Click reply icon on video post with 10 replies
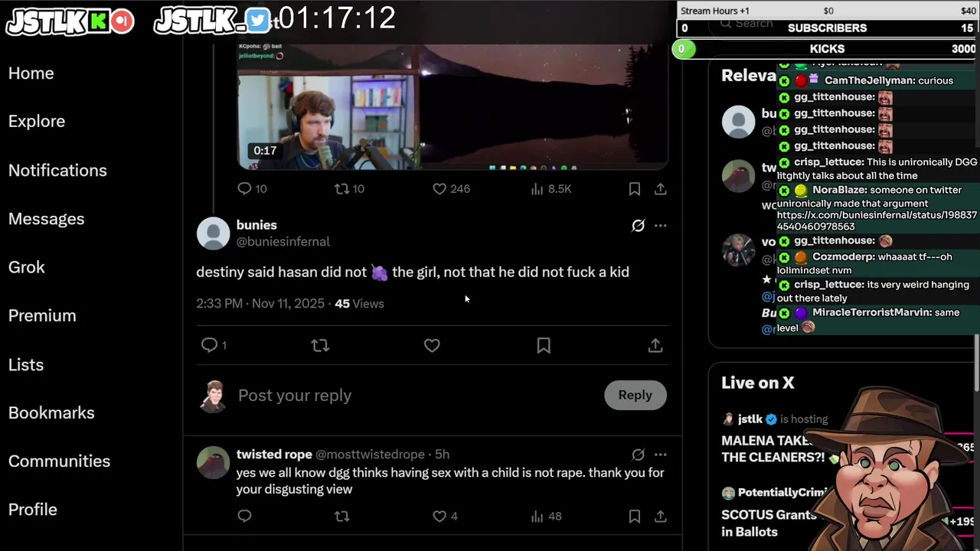This screenshot has height=551, width=980. coord(244,189)
